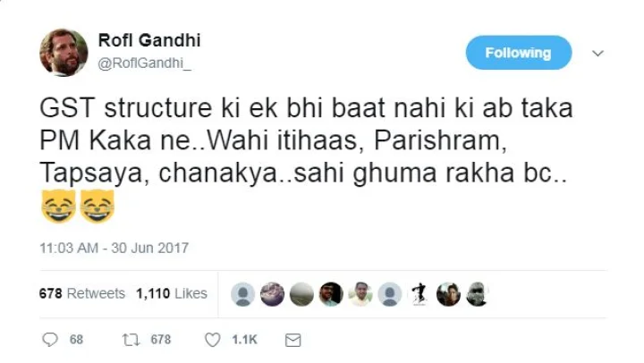The width and height of the screenshot is (644, 363).
Task: Open the black silhouette figure liker avatar
Action: click(x=419, y=294)
